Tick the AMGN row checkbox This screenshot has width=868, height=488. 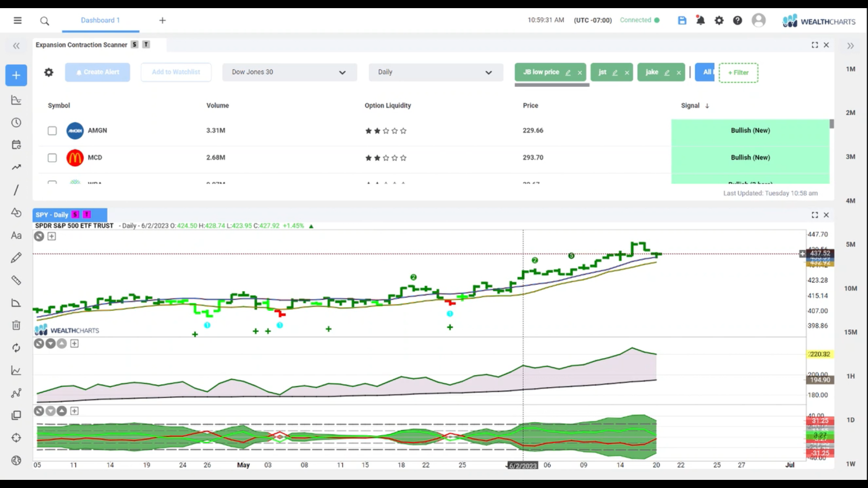point(52,131)
